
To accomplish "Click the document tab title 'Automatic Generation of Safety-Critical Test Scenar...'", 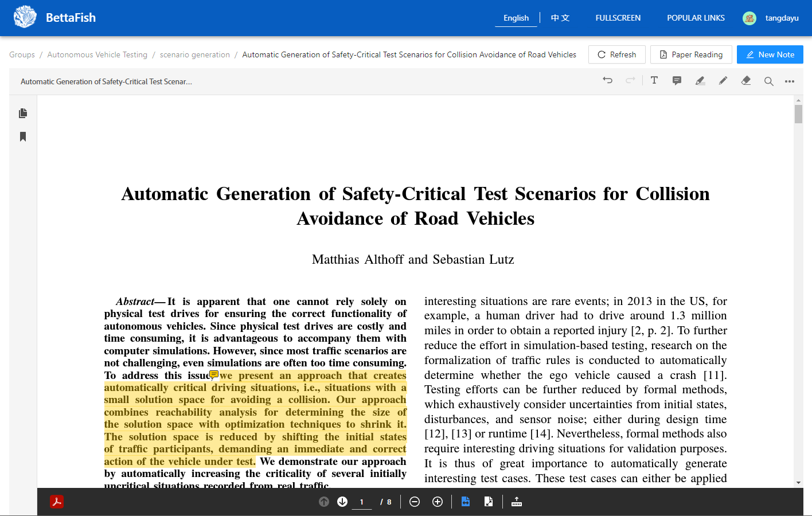I will [x=106, y=81].
